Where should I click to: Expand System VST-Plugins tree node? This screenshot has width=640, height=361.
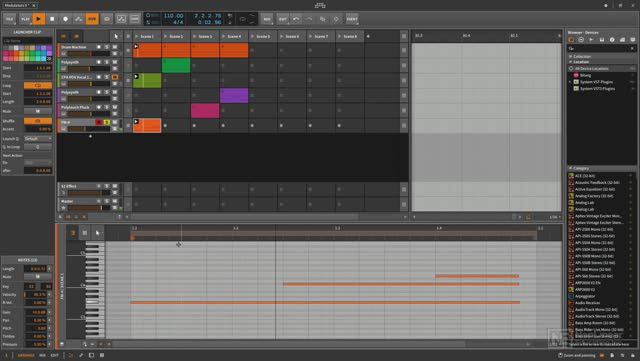coord(571,82)
